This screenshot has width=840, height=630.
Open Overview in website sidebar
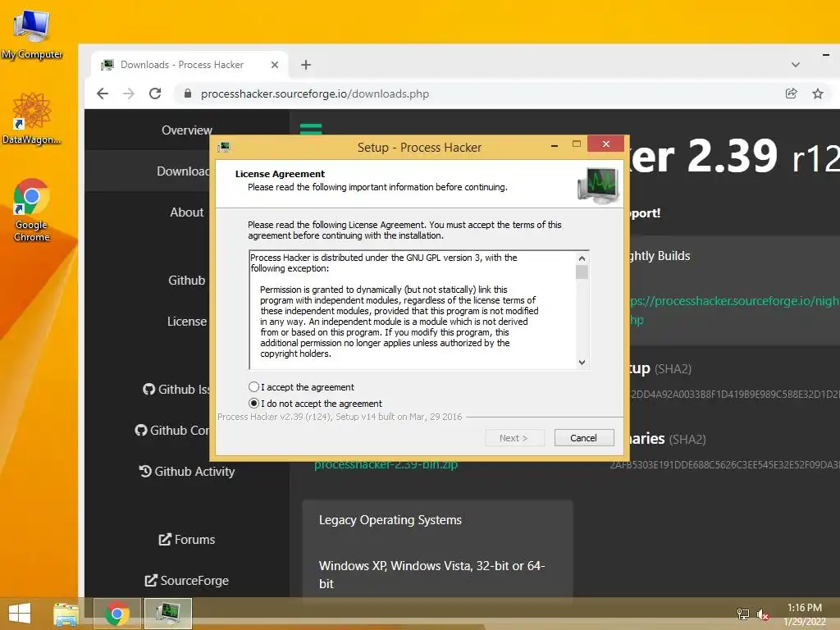coord(187,130)
